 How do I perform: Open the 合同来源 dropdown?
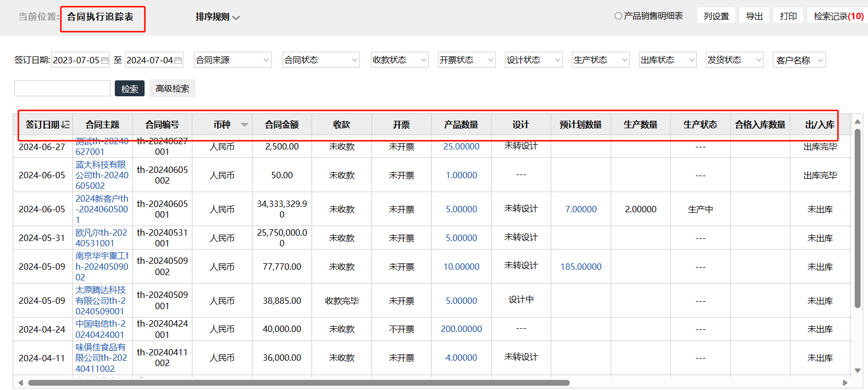click(x=233, y=60)
